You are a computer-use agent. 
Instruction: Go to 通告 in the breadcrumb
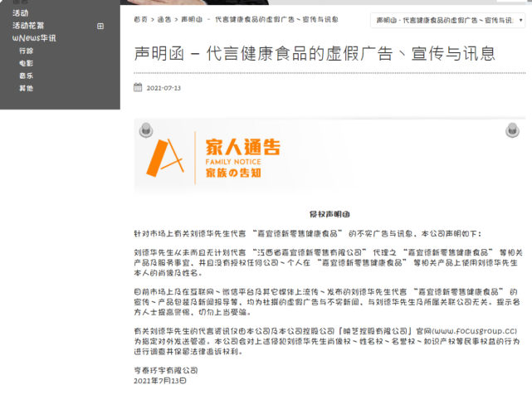164,20
